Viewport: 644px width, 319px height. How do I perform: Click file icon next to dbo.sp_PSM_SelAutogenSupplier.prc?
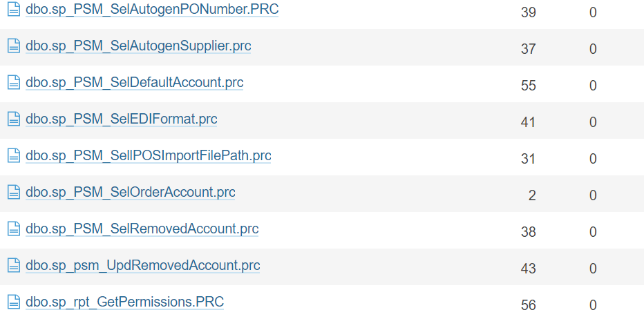(x=13, y=46)
